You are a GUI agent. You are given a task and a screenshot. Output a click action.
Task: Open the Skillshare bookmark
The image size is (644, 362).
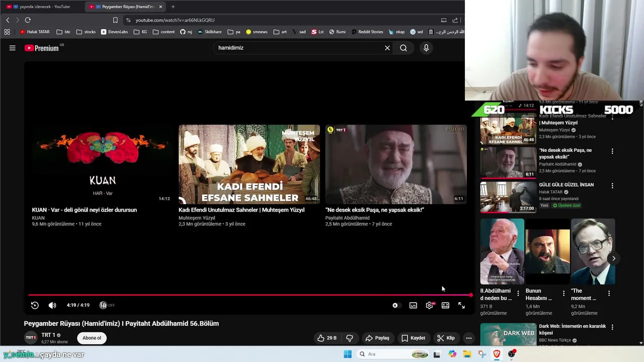tap(209, 32)
